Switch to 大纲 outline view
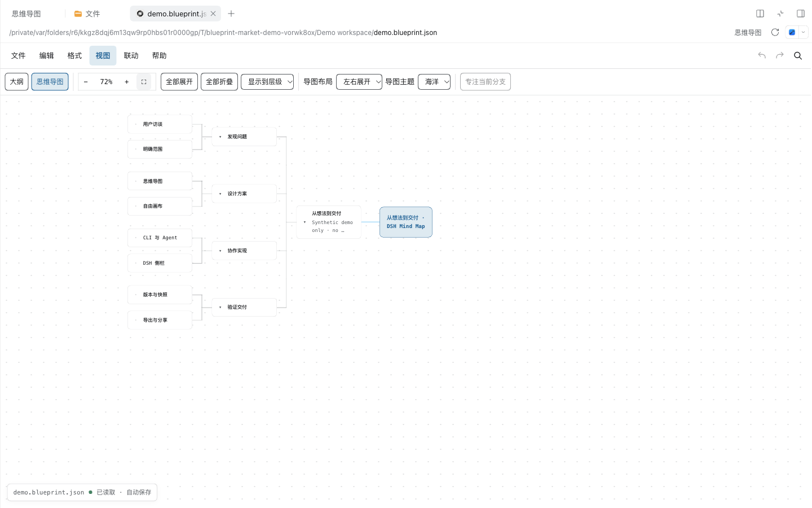 [17, 82]
